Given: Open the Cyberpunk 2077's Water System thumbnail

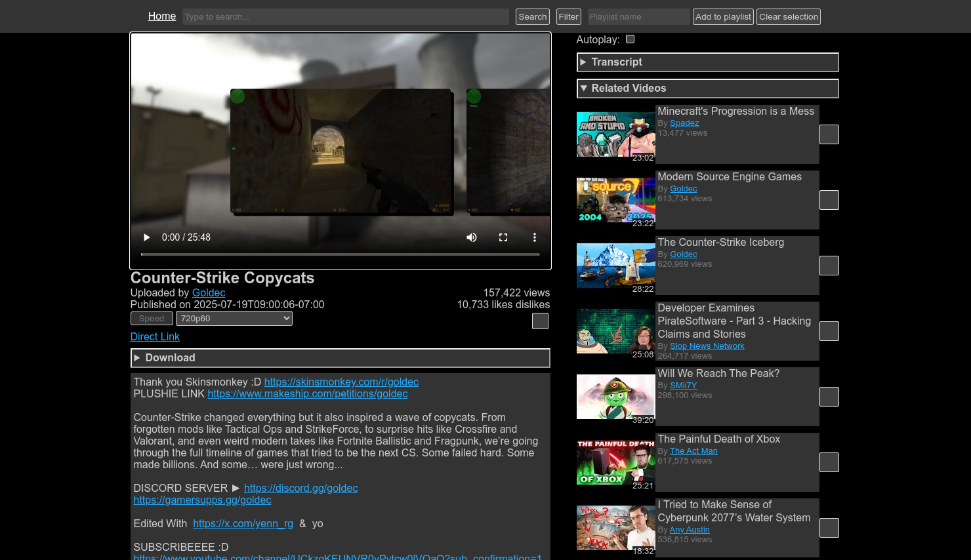Looking at the screenshot, I should click(x=616, y=528).
